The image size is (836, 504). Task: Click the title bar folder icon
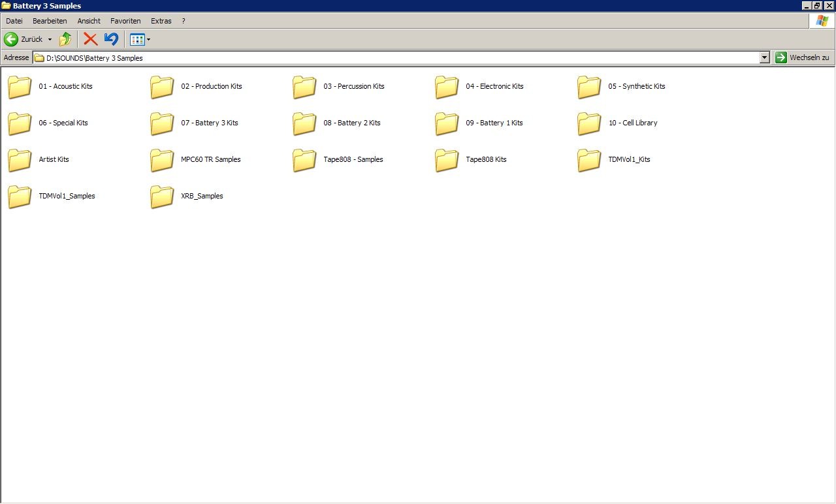point(6,5)
